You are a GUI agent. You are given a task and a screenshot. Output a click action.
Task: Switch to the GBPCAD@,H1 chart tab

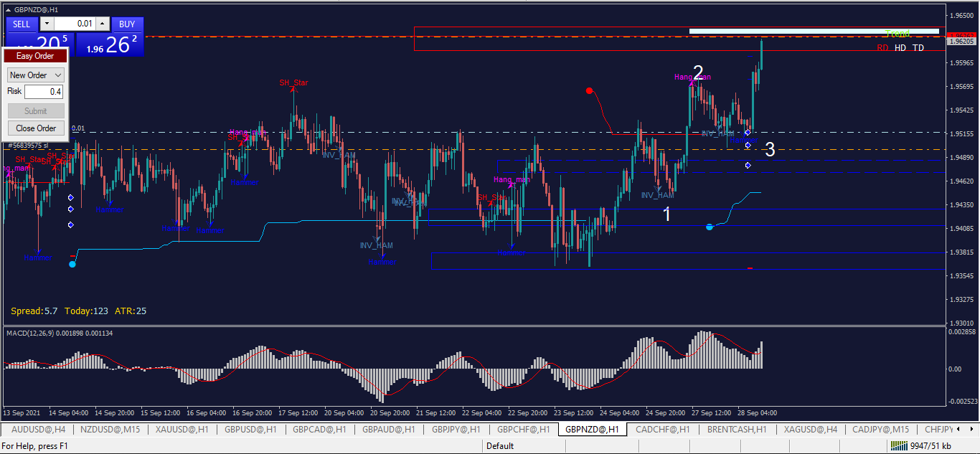click(x=319, y=429)
